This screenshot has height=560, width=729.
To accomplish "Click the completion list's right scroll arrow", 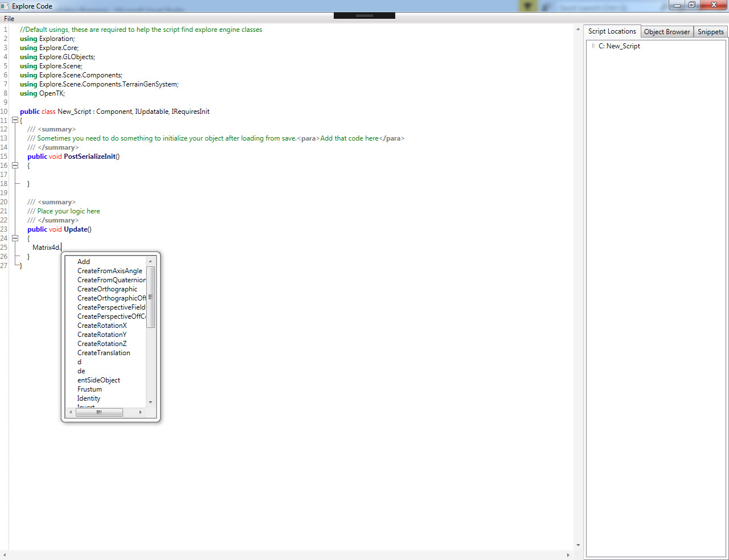I will (140, 412).
